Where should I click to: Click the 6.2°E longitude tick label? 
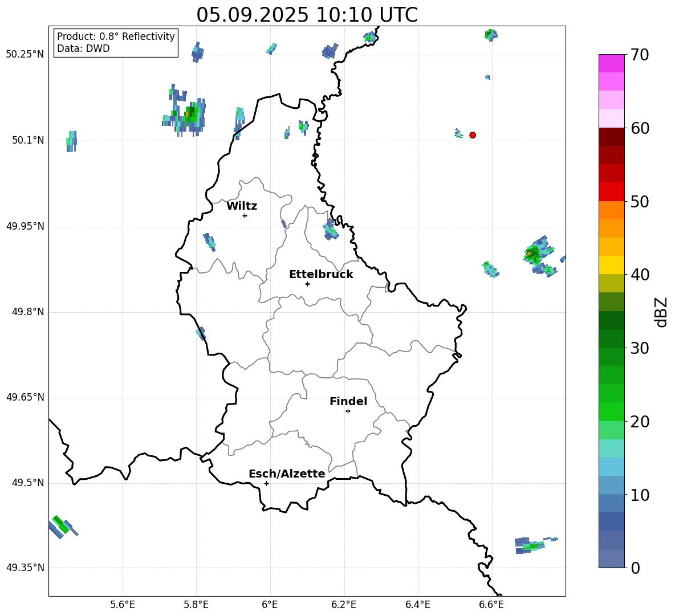[344, 605]
